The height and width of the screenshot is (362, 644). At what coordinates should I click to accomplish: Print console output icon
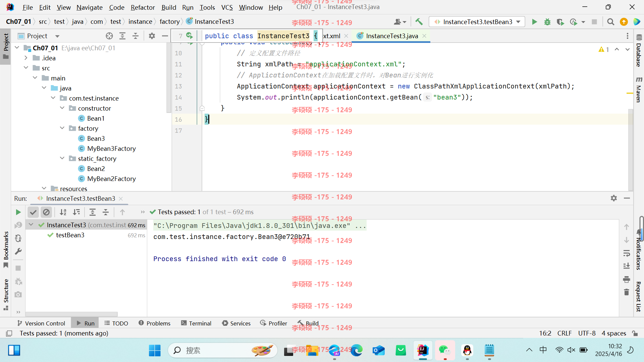pyautogui.click(x=627, y=279)
